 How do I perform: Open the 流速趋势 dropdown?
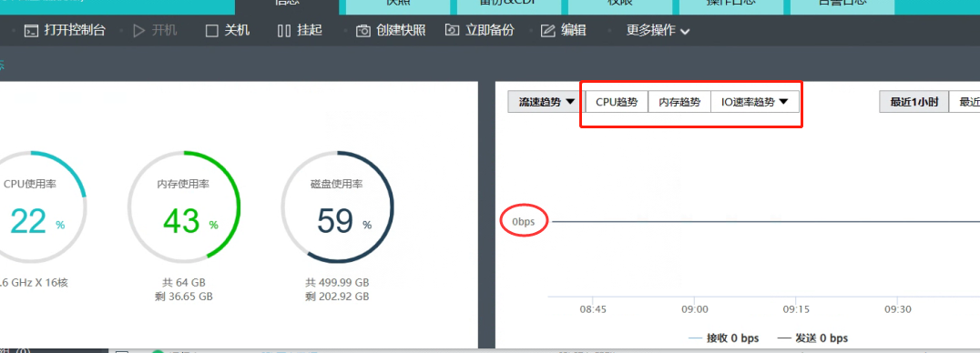[546, 103]
